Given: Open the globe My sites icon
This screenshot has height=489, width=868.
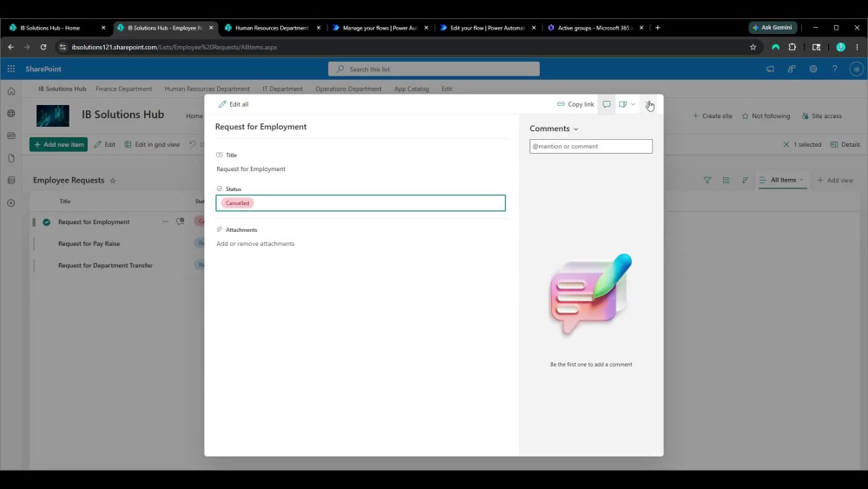Looking at the screenshot, I should (11, 114).
